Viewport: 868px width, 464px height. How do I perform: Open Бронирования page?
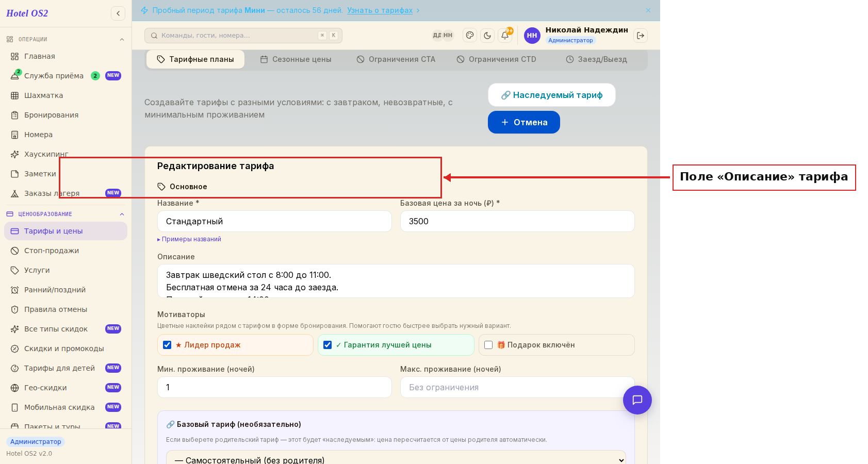pos(65,115)
